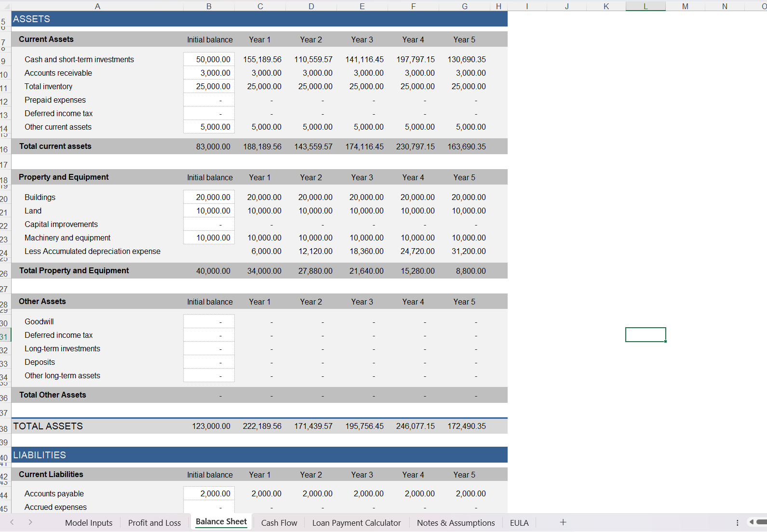
Task: Select Accounts payable initial balance cell
Action: pyautogui.click(x=209, y=493)
